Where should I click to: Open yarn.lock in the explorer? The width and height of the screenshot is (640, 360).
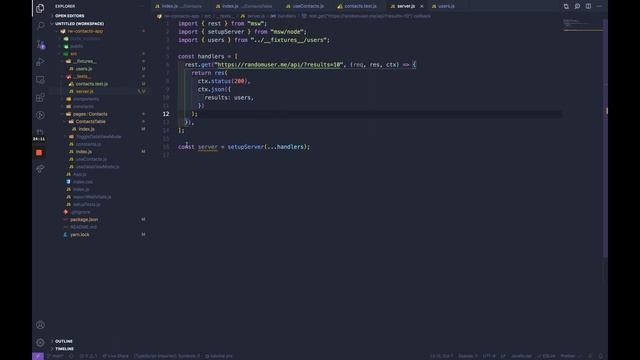click(x=80, y=235)
